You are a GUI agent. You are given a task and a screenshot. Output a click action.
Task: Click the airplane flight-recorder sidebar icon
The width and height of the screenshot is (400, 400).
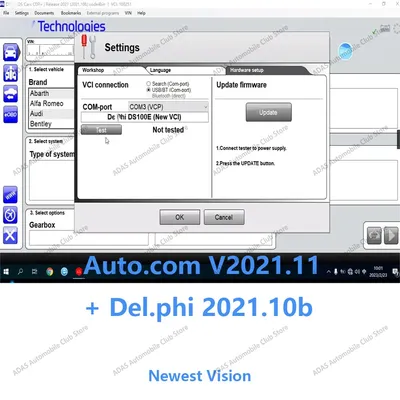10,215
